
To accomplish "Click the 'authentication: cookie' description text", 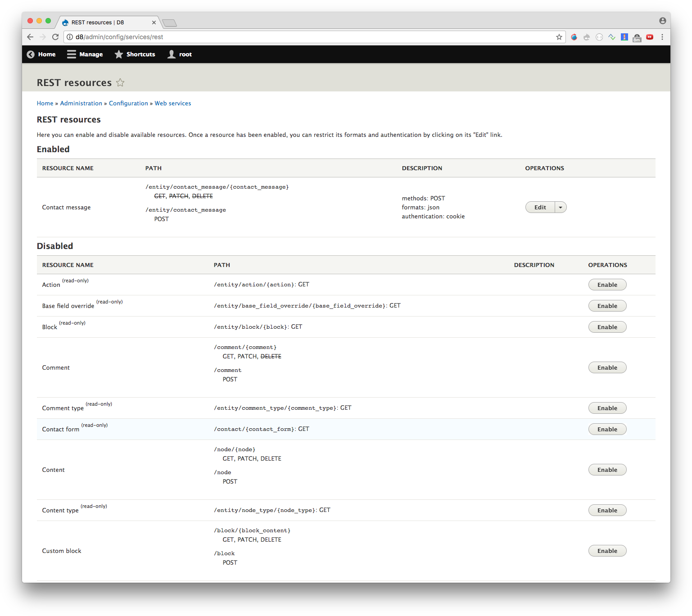I will 433,216.
